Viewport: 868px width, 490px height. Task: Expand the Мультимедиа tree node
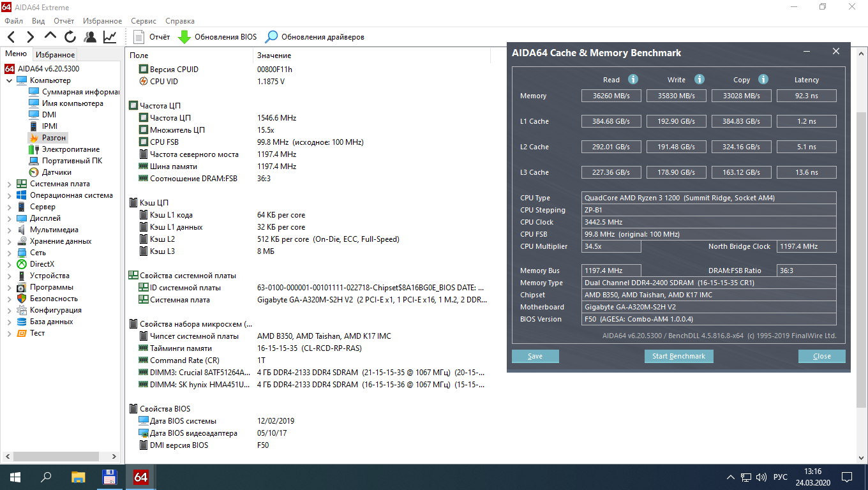click(x=9, y=230)
